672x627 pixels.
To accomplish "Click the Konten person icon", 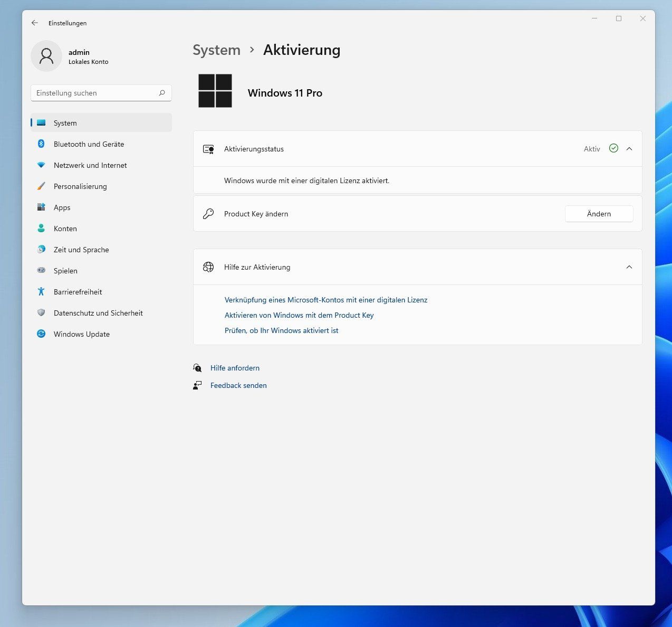I will 41,228.
